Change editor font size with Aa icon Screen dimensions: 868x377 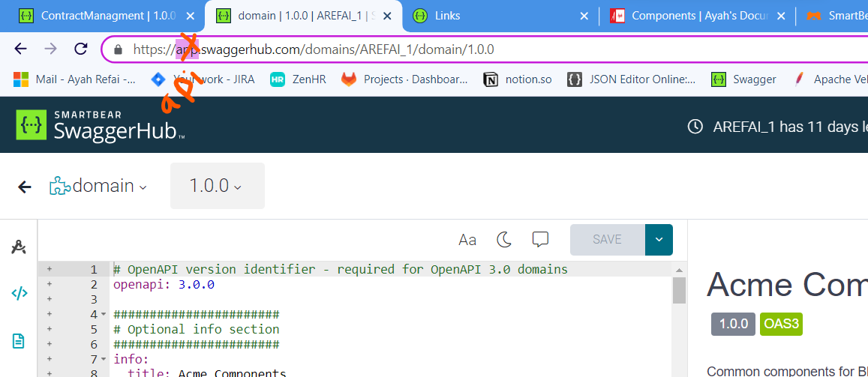(x=467, y=239)
